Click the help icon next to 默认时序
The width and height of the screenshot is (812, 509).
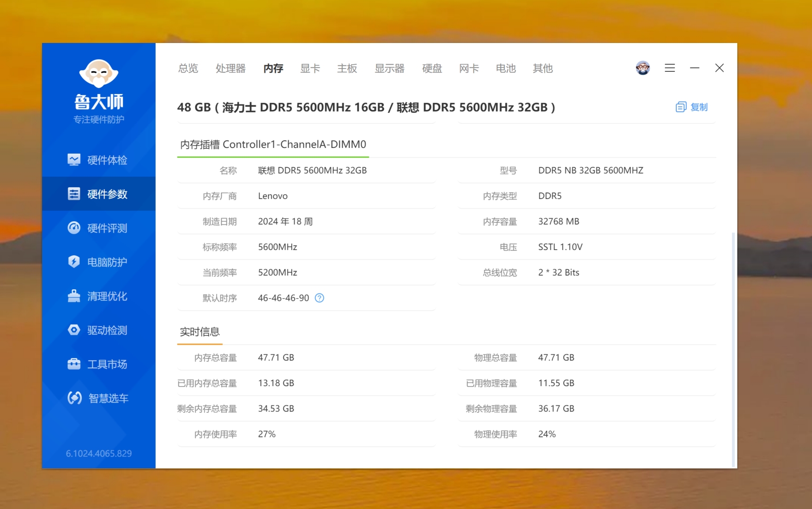point(319,298)
